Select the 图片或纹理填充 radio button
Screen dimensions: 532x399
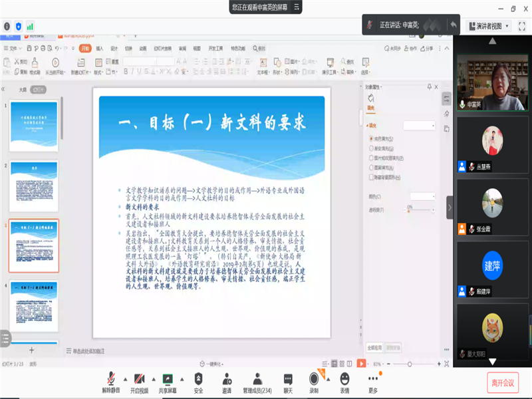coord(371,158)
